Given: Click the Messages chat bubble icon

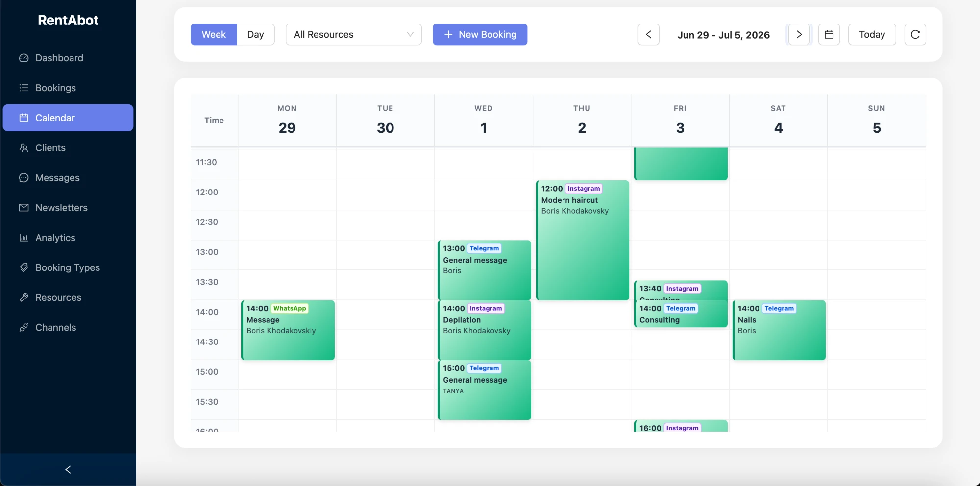Looking at the screenshot, I should click(x=24, y=177).
